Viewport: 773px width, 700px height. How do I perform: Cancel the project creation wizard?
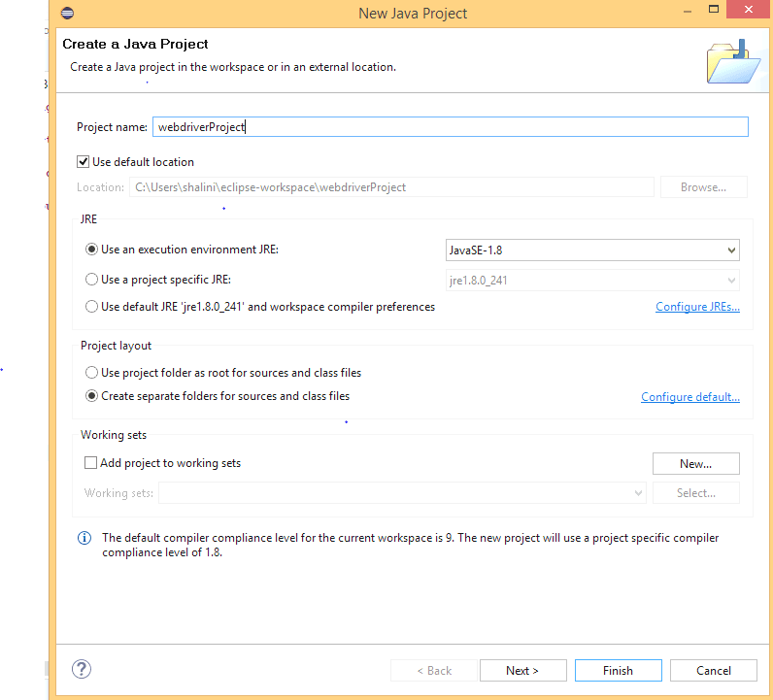714,671
